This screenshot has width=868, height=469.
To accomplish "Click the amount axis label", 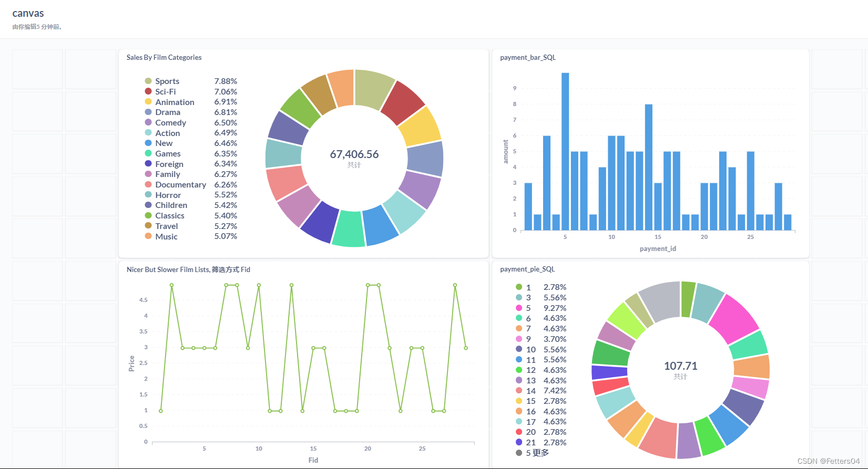I will coord(506,151).
